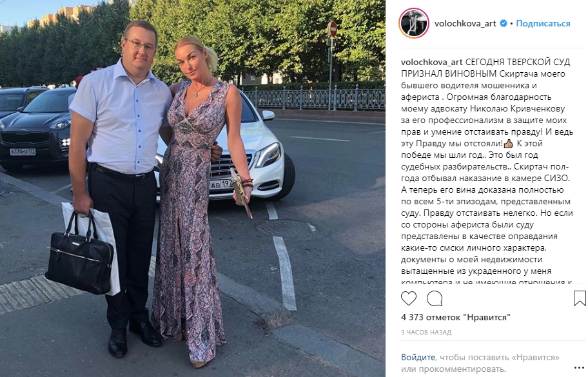Open comments via speech bubble icon
588x377 pixels.
click(435, 298)
